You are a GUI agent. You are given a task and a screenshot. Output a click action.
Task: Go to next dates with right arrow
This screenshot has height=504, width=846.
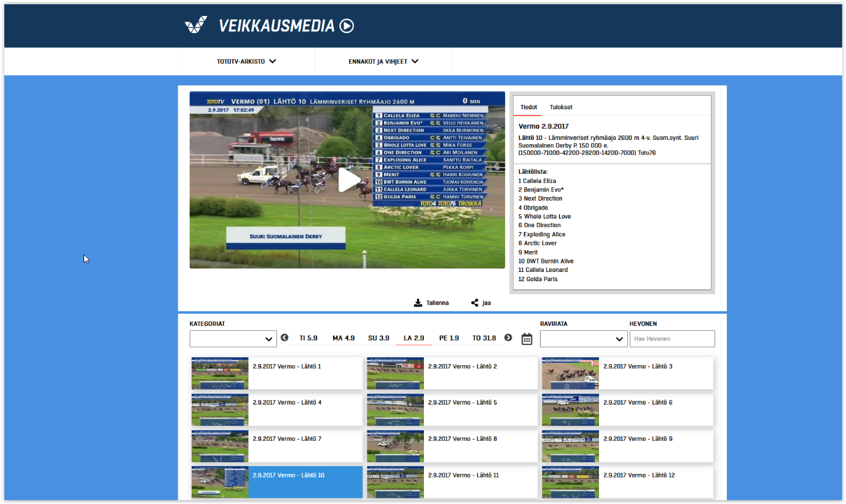508,338
